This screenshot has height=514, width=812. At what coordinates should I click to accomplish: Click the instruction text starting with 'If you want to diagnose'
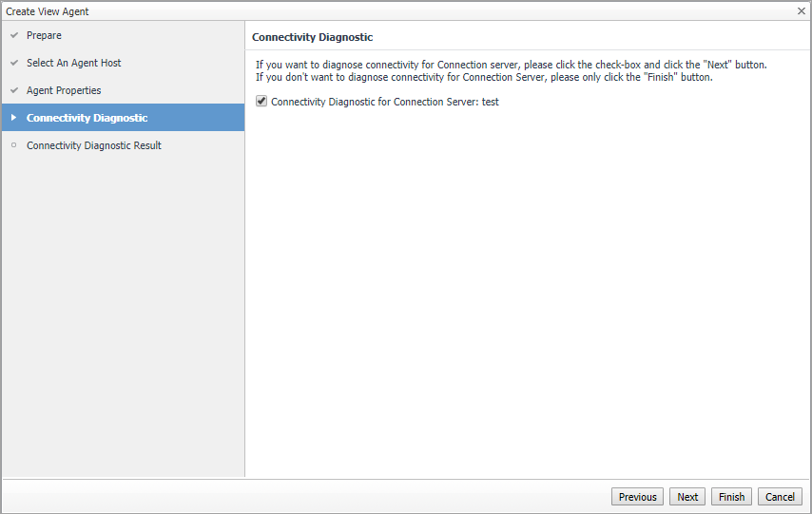(511, 65)
